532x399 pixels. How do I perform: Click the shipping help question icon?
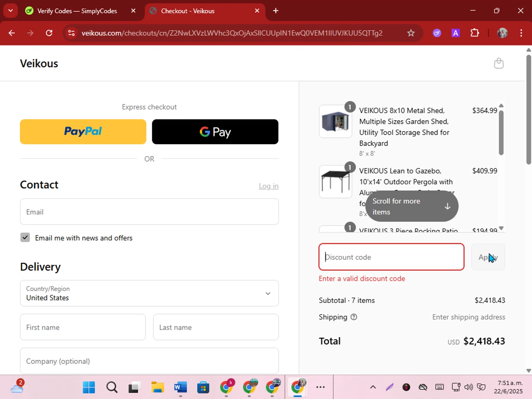[354, 317]
